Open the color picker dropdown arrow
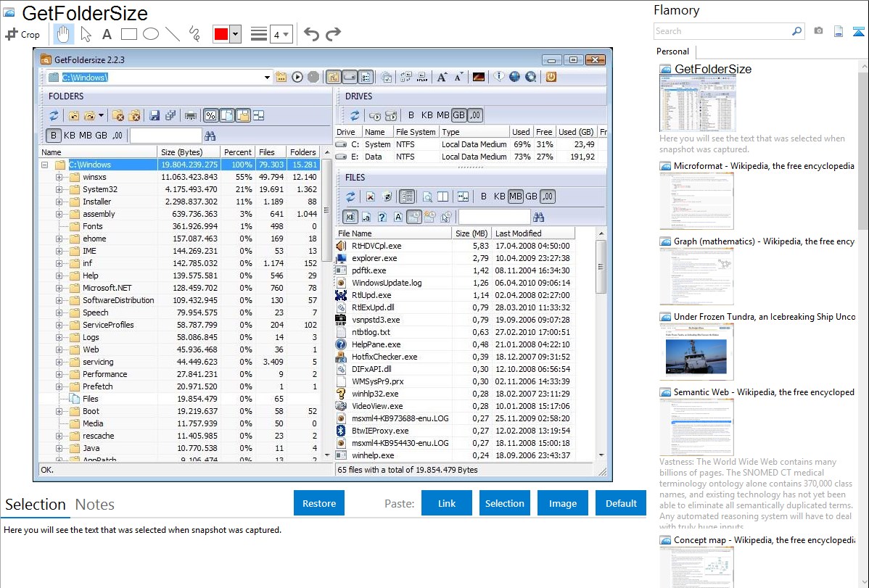 [235, 34]
